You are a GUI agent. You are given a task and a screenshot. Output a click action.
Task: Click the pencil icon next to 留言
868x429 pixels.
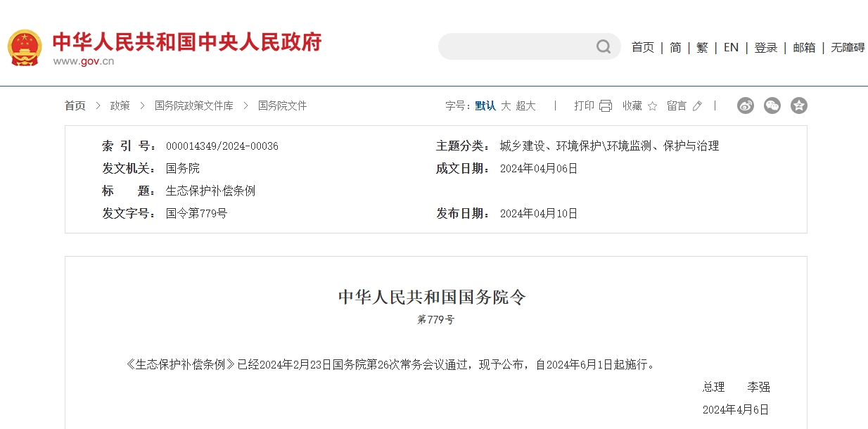coord(697,106)
